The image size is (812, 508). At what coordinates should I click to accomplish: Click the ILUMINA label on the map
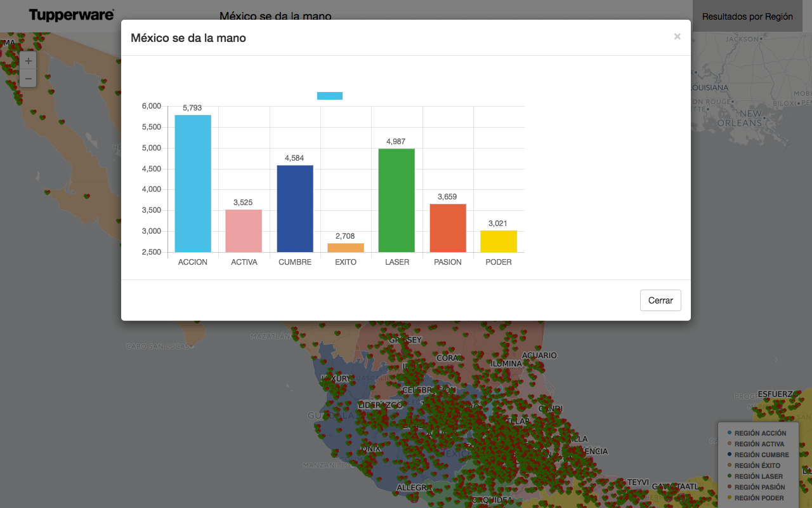507,364
